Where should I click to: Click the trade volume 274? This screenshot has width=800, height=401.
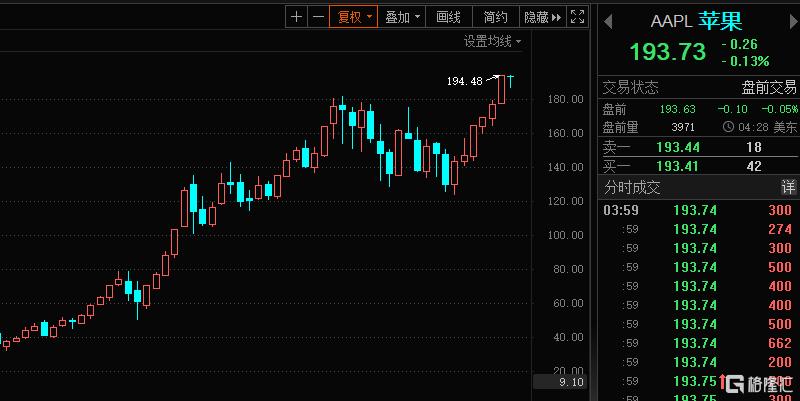tap(780, 230)
